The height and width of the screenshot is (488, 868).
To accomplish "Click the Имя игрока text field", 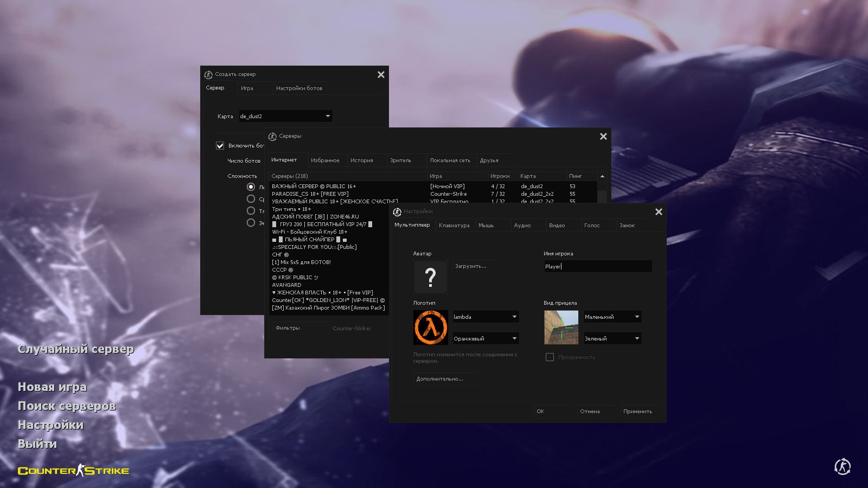I will point(597,266).
